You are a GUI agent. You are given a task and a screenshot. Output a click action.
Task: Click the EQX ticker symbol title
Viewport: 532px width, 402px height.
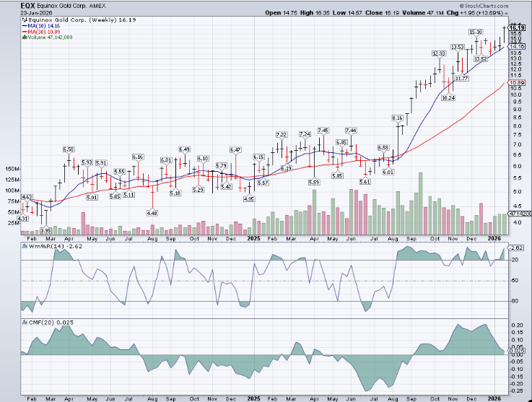click(x=28, y=4)
